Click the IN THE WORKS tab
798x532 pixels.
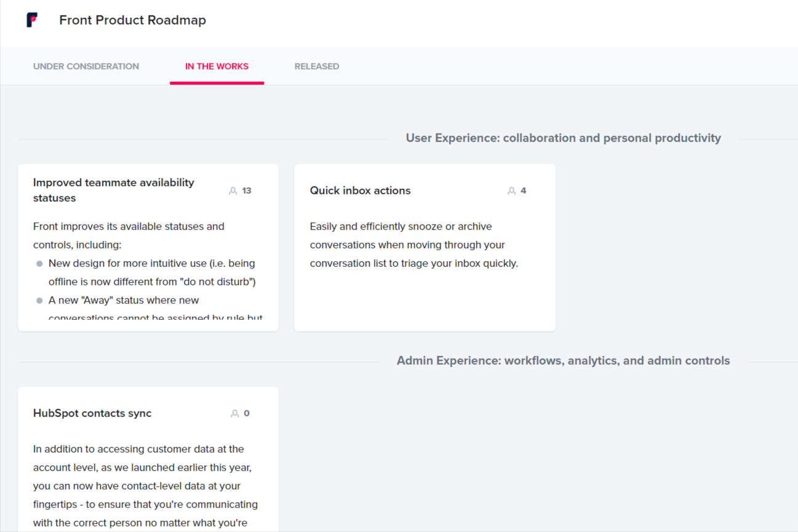[x=217, y=66]
